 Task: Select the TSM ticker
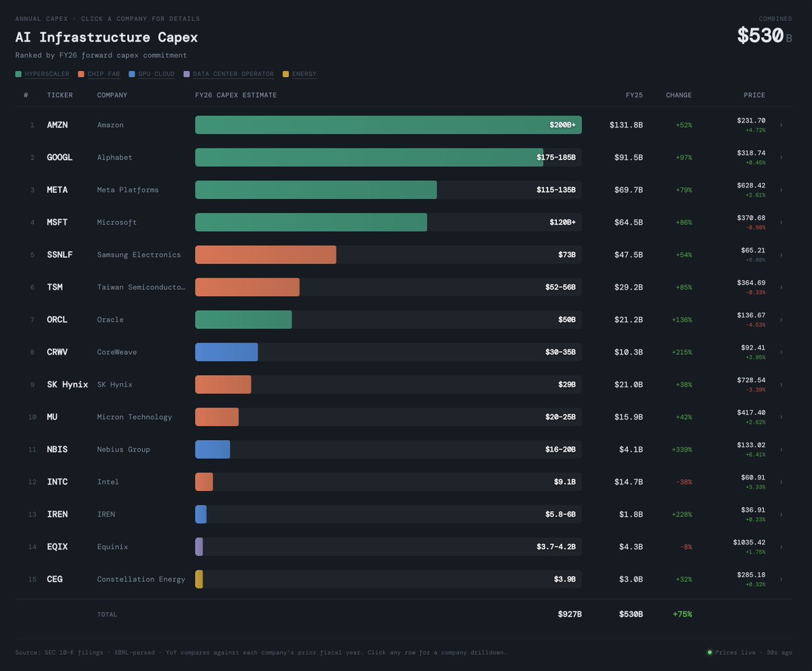point(55,287)
